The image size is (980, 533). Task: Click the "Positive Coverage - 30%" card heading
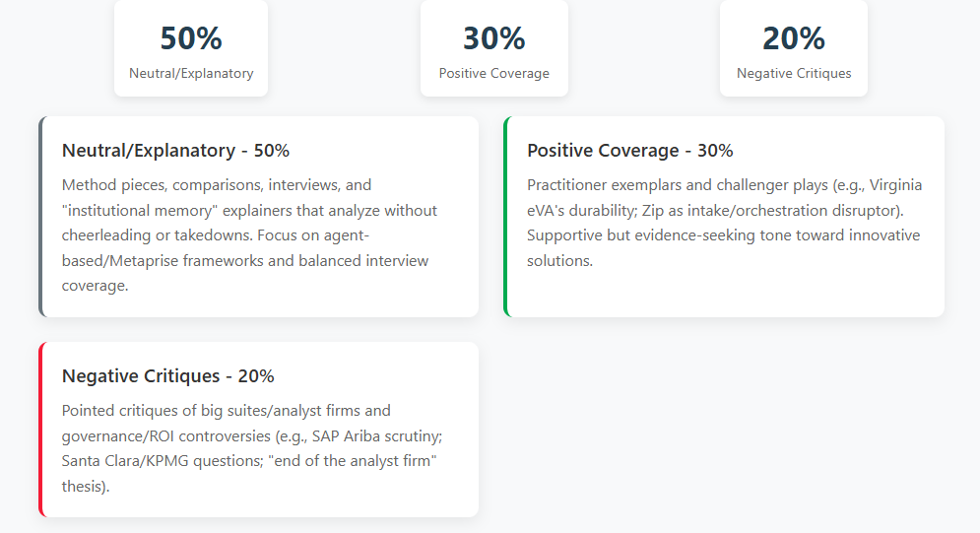point(629,151)
